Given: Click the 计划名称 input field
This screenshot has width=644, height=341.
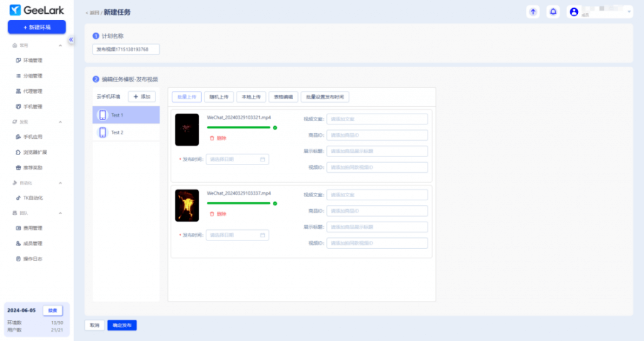Looking at the screenshot, I should click(x=126, y=49).
